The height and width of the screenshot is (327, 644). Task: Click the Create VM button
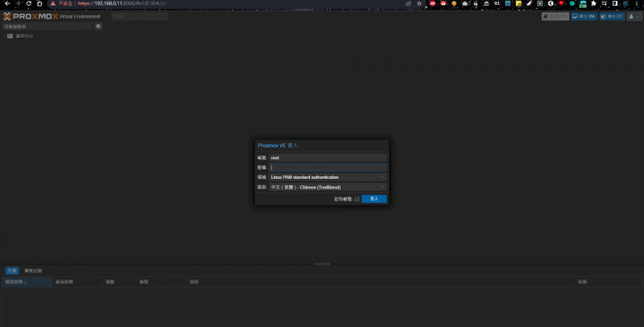click(583, 15)
